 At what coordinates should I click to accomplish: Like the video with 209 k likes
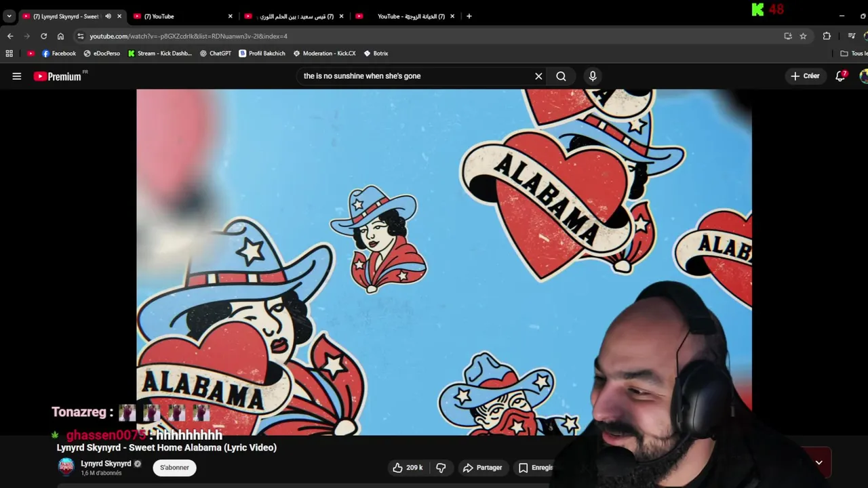[408, 468]
